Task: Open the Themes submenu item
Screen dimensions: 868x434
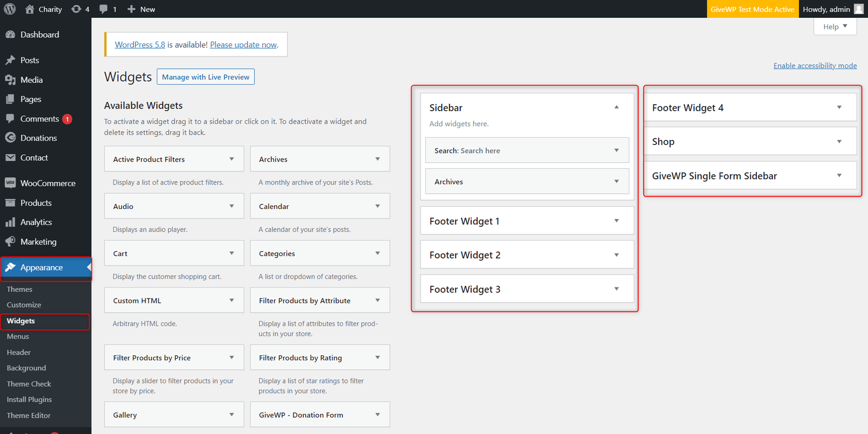Action: tap(20, 289)
